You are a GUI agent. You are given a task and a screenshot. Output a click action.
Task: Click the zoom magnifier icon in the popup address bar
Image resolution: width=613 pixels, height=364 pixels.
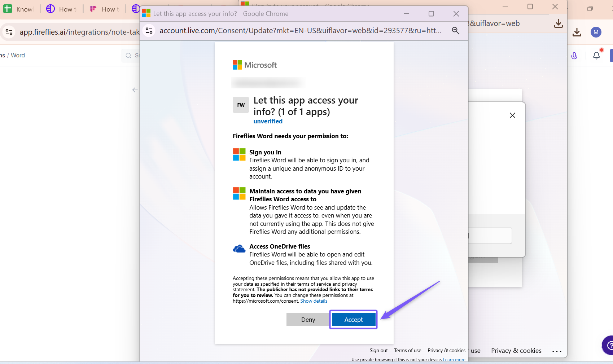[x=456, y=31]
